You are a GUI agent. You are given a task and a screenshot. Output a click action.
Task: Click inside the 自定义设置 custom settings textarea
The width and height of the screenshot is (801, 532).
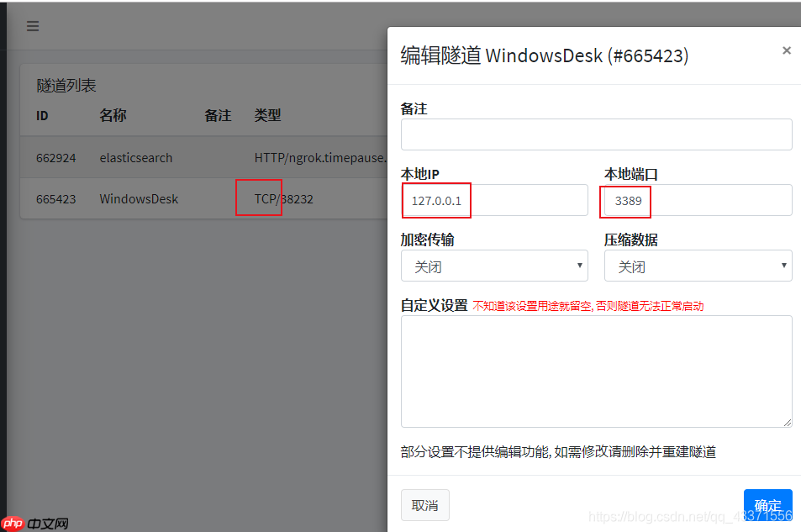click(x=597, y=370)
